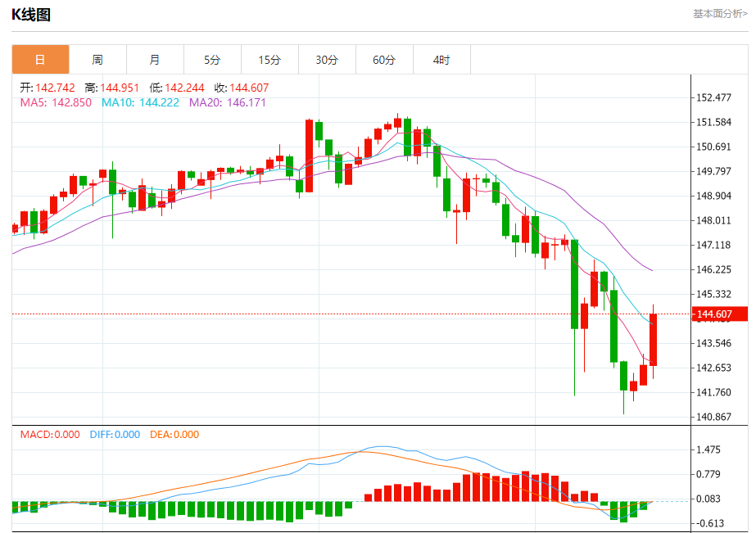The height and width of the screenshot is (533, 756).
Task: Open the 30分 interval tab
Action: (x=328, y=59)
